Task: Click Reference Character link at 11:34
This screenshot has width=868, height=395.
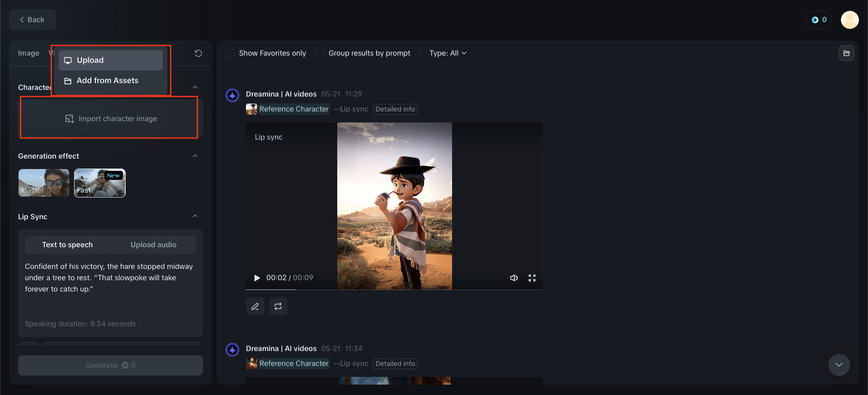Action: (294, 363)
